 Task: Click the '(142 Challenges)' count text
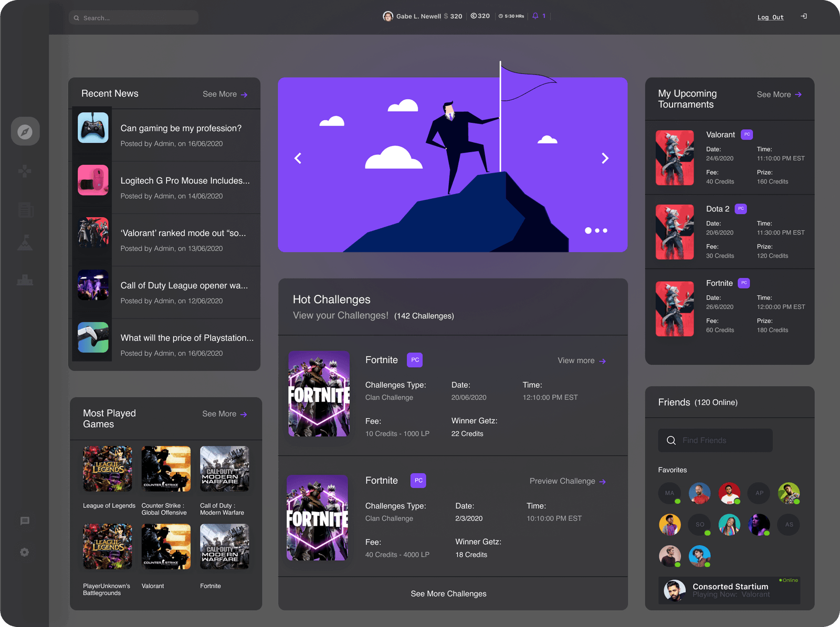[424, 316]
